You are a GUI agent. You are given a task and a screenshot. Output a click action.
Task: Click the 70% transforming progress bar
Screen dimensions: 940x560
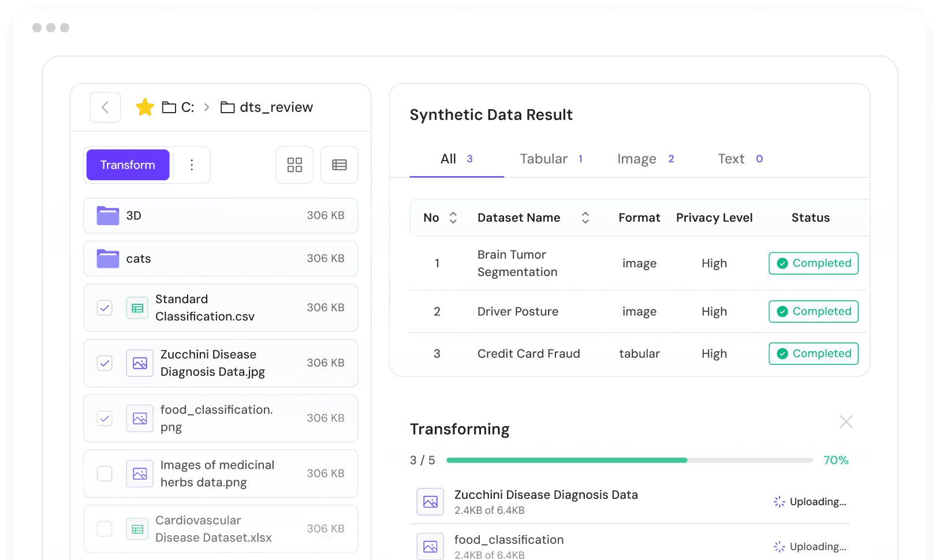[x=629, y=460]
